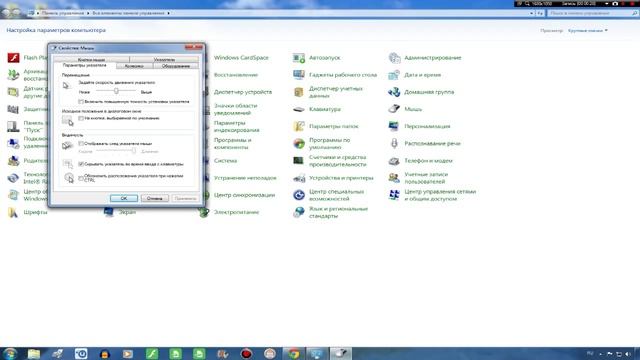Screen dimensions: 640x360
Task: Enable 'Включить повышенную точность установки указателя' checkbox
Action: pyautogui.click(x=81, y=101)
